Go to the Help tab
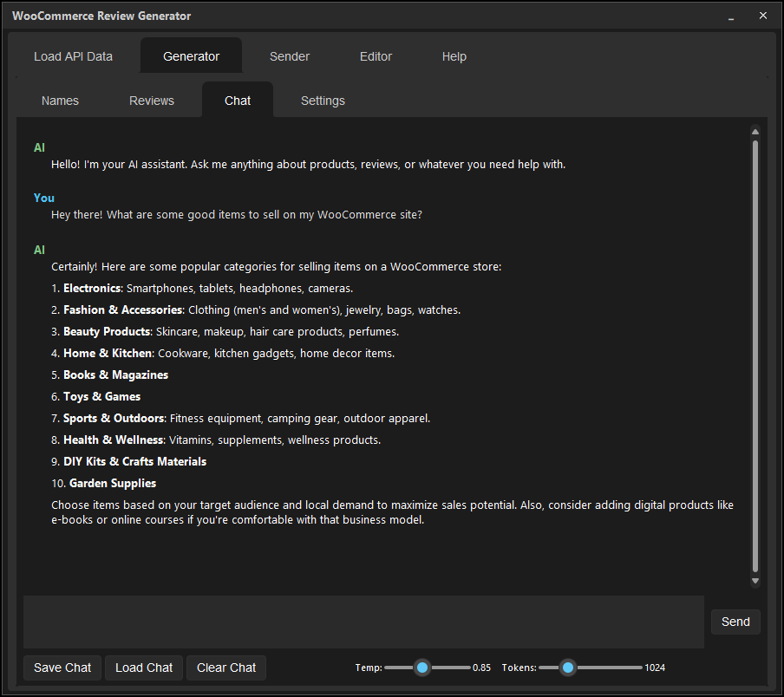Image resolution: width=784 pixels, height=697 pixels. pyautogui.click(x=454, y=56)
